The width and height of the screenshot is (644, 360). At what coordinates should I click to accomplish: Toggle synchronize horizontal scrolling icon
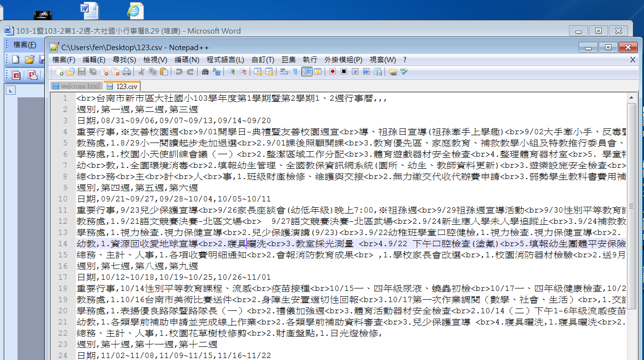click(269, 72)
